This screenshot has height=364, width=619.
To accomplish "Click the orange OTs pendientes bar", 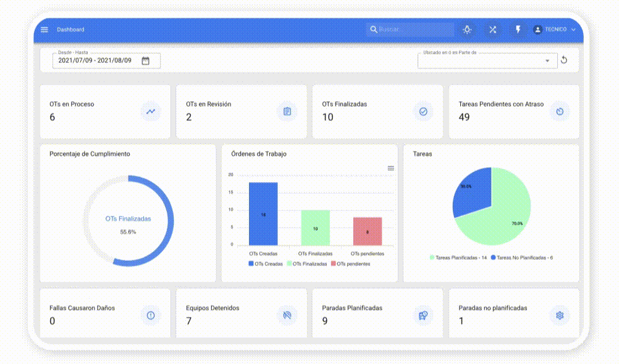I will pos(368,231).
